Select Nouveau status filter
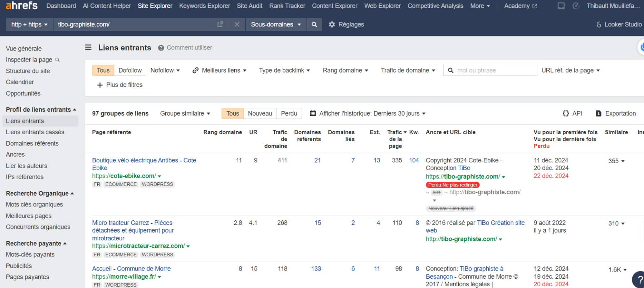 pyautogui.click(x=260, y=113)
